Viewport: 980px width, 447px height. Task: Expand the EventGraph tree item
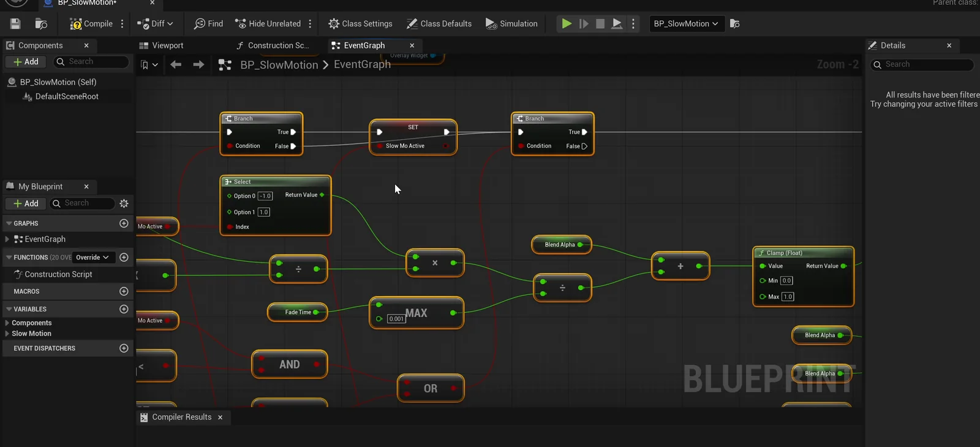pyautogui.click(x=7, y=239)
